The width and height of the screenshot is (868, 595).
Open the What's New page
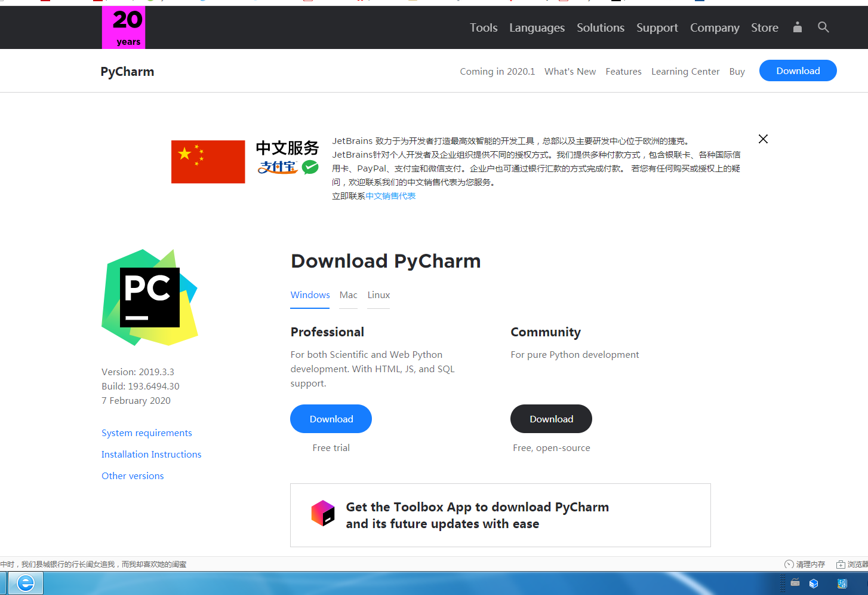pos(570,71)
